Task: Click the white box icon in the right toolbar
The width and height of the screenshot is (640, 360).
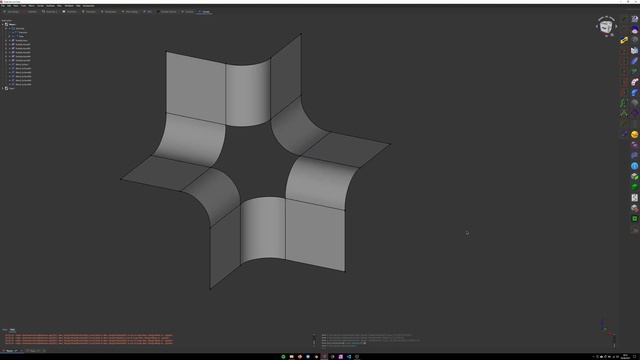Action: 634,50
